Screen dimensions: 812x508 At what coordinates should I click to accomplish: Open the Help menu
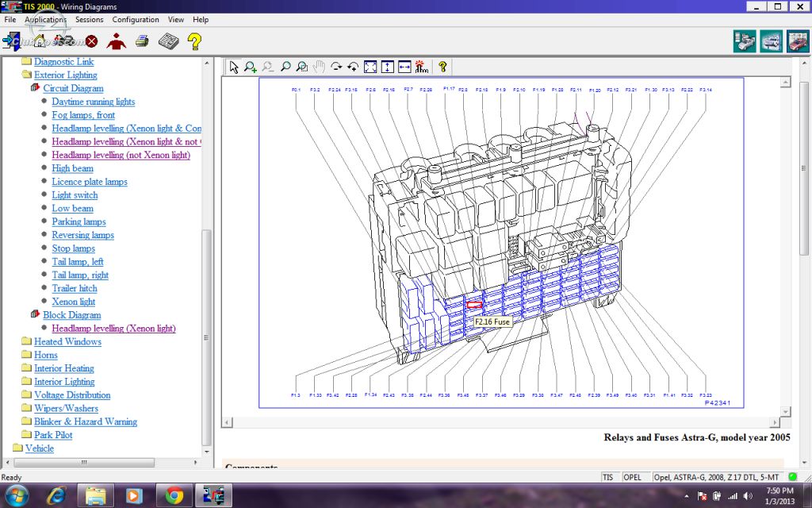(201, 19)
